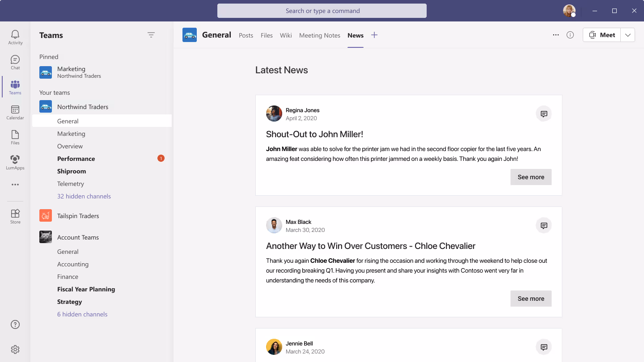Click the author name Max Black

click(x=298, y=222)
